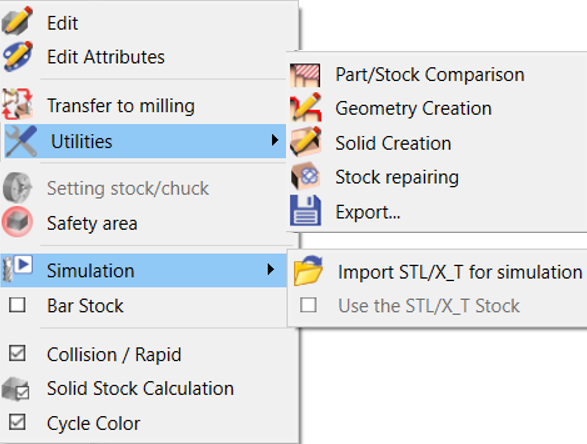Click the Transfer to milling icon
Screen dimensions: 587x444
pos(18,104)
